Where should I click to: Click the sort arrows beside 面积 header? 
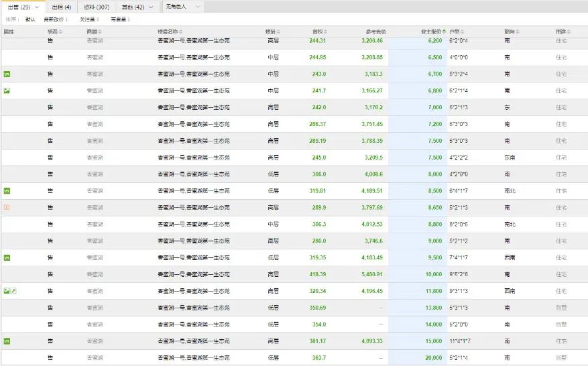click(x=325, y=32)
